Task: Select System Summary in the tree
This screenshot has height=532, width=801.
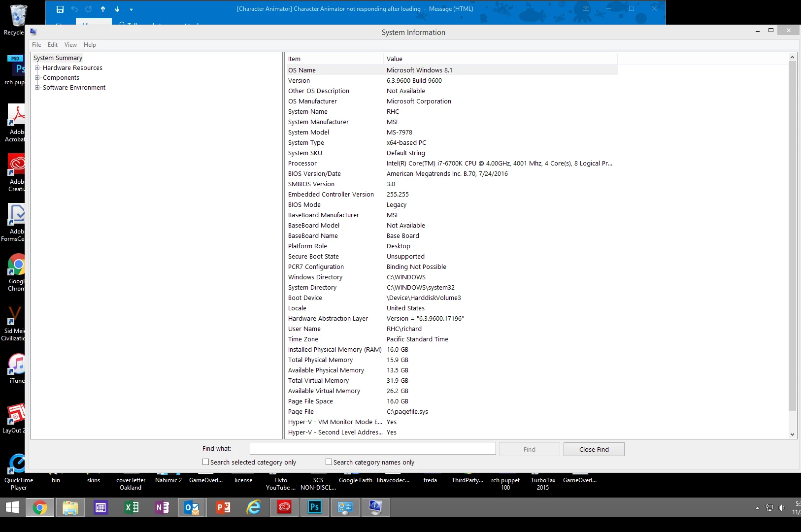Action: 58,58
